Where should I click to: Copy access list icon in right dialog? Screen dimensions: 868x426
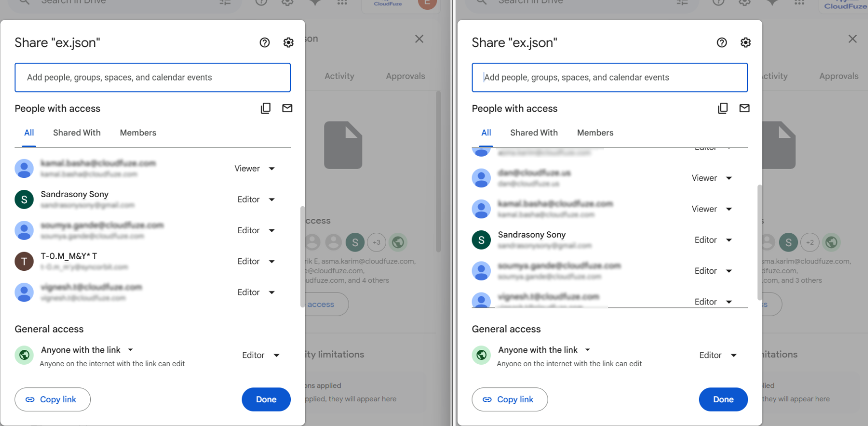pyautogui.click(x=723, y=108)
